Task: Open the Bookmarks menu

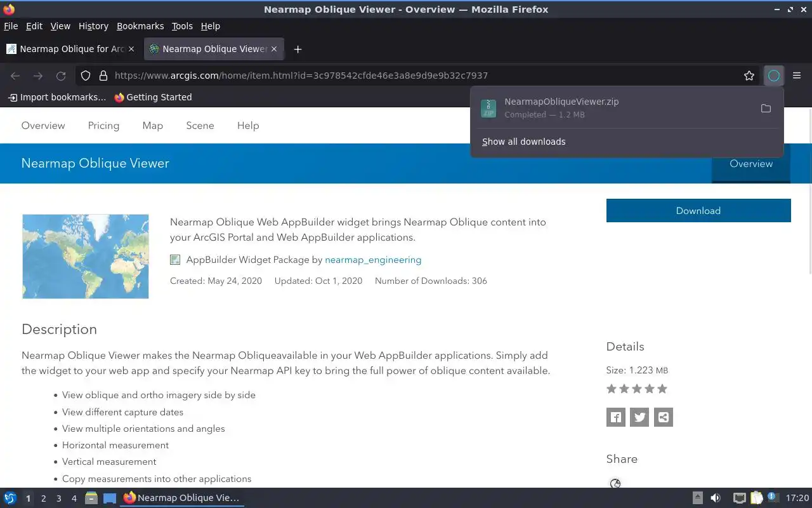Action: point(140,26)
